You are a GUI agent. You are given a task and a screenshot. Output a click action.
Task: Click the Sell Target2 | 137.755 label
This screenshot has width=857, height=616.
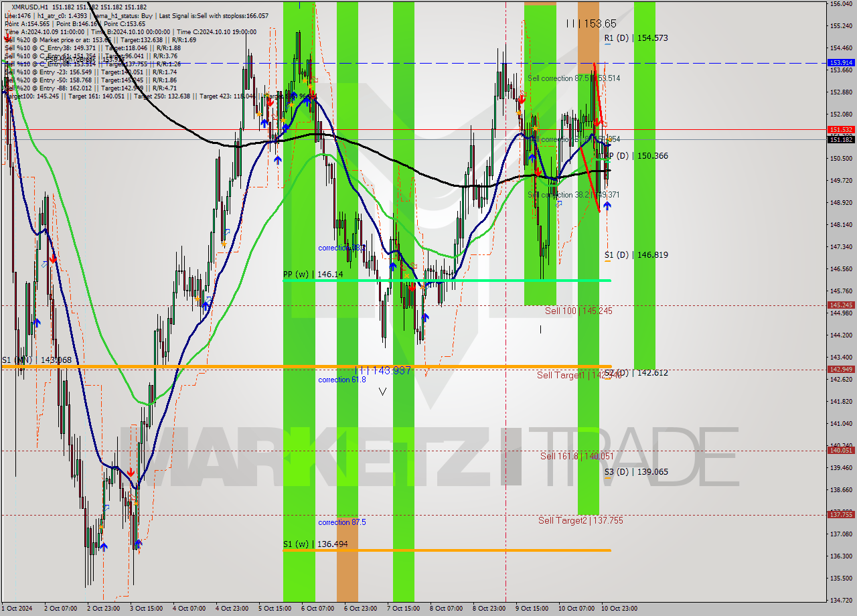(x=580, y=520)
